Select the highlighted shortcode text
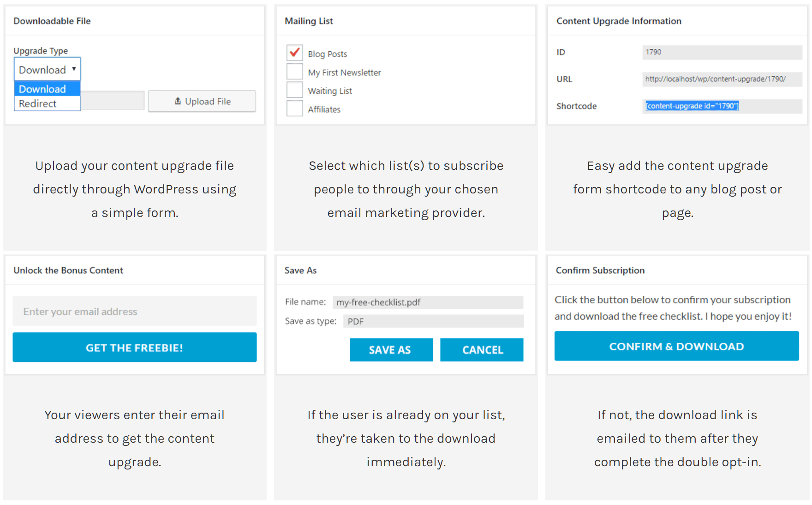Screen dimensions: 812x505 tap(692, 106)
